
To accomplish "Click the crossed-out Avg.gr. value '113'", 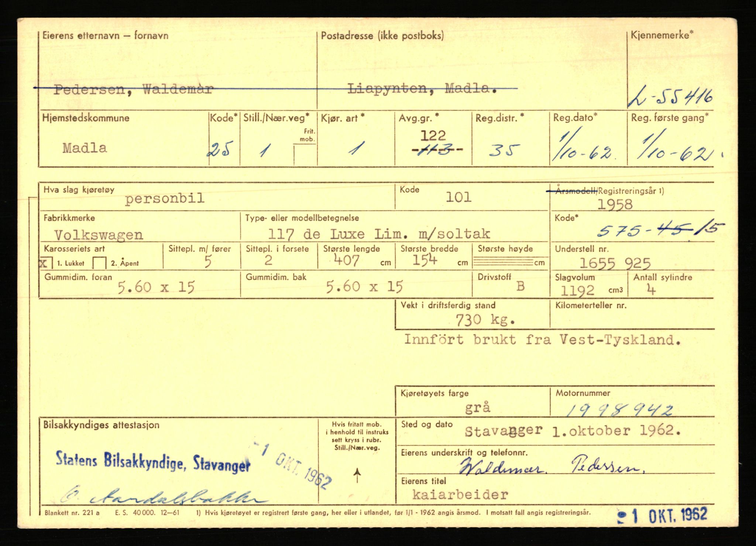I will [437, 150].
